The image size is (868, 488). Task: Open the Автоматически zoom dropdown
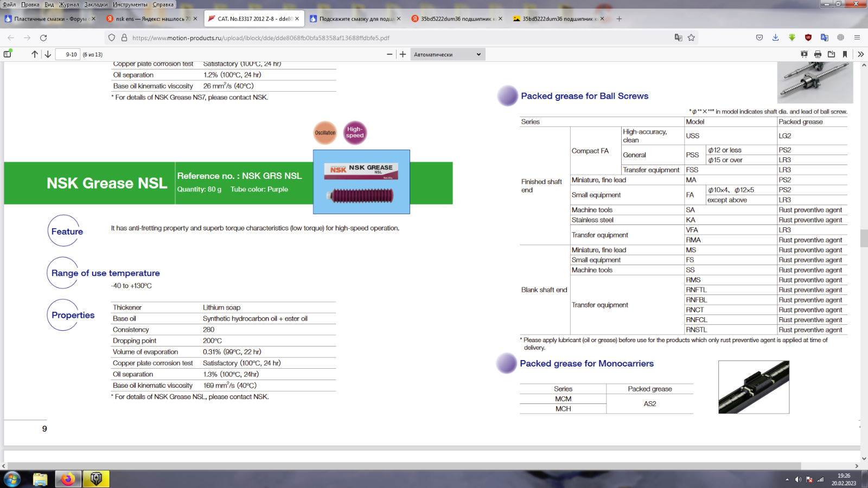click(x=448, y=54)
